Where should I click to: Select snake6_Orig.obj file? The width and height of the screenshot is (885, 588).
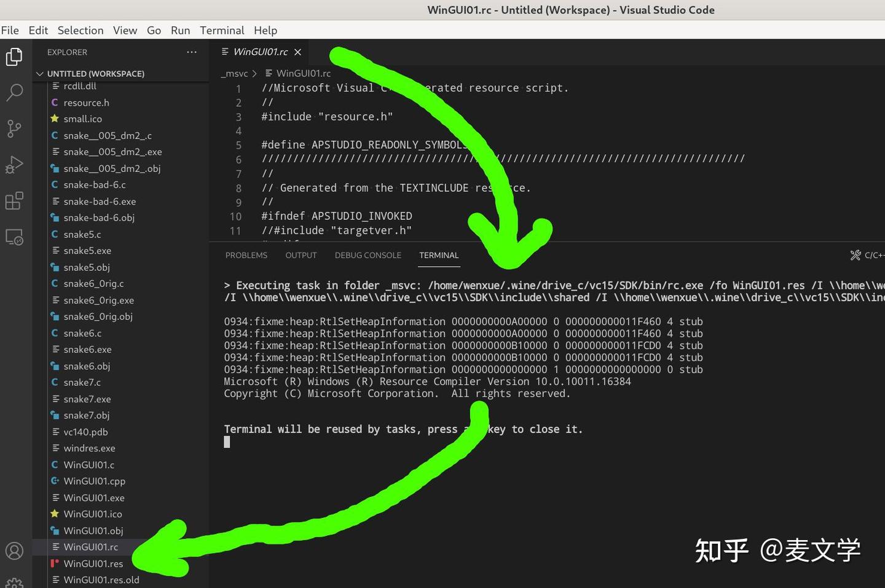tap(98, 316)
